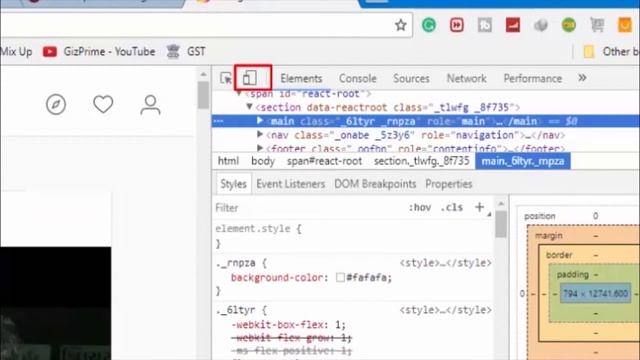Expand the nav _onabe node
This screenshot has height=360, width=640.
[260, 134]
